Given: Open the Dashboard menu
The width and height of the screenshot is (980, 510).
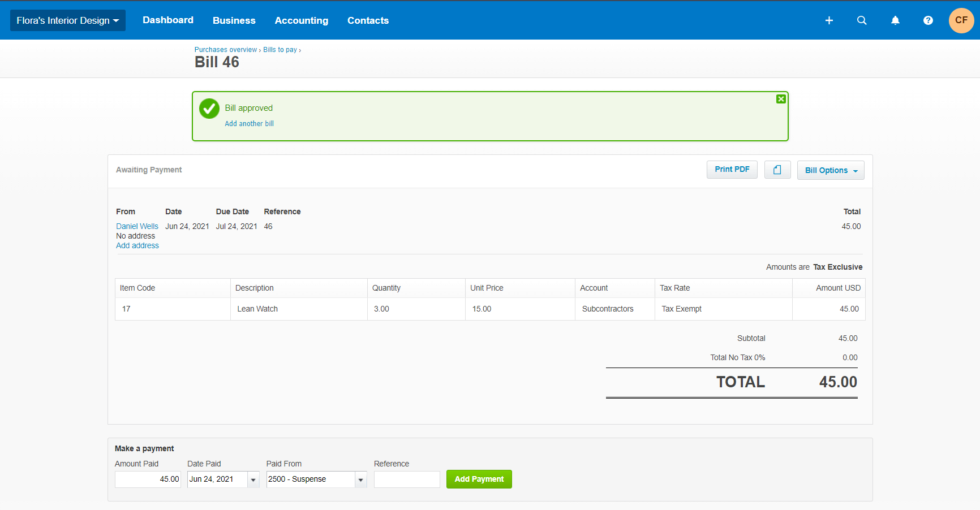Looking at the screenshot, I should tap(168, 20).
